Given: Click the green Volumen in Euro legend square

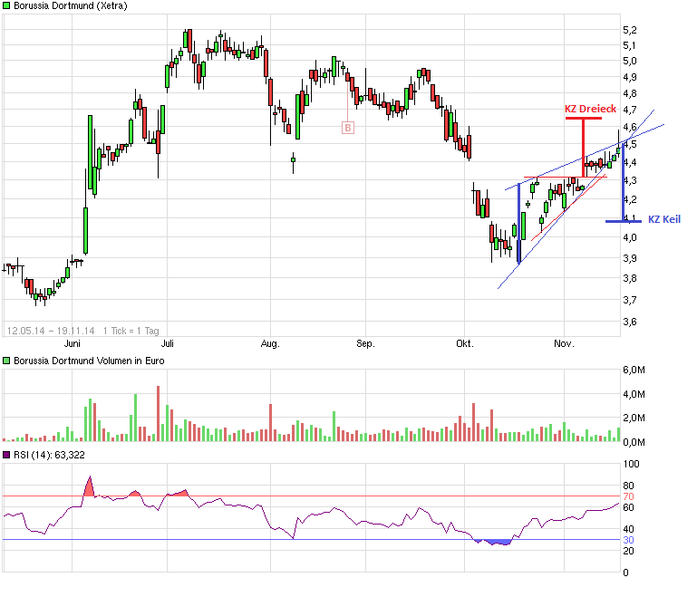Looking at the screenshot, I should pyautogui.click(x=6, y=361).
